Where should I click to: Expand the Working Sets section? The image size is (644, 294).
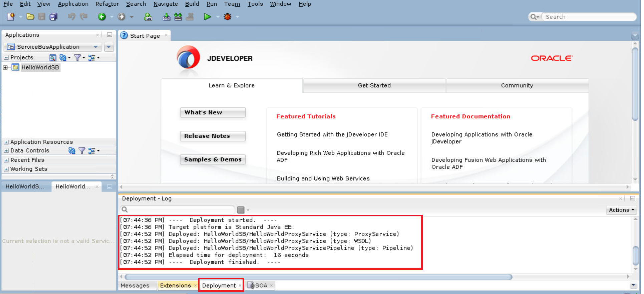(6, 169)
